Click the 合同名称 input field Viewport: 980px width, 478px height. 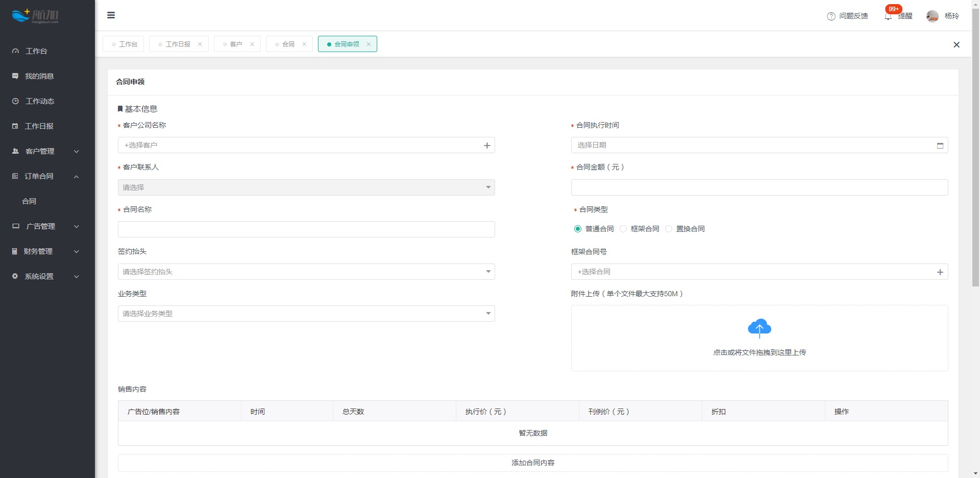point(306,229)
